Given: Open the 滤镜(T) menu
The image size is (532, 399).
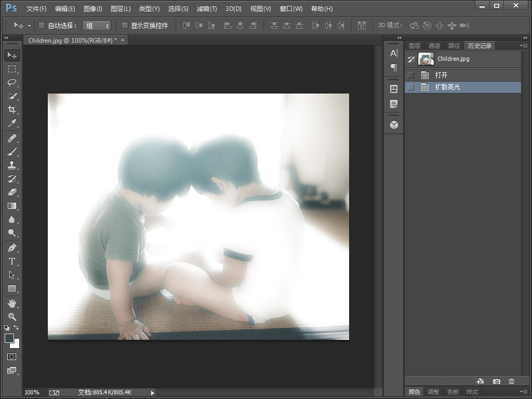Looking at the screenshot, I should click(207, 9).
